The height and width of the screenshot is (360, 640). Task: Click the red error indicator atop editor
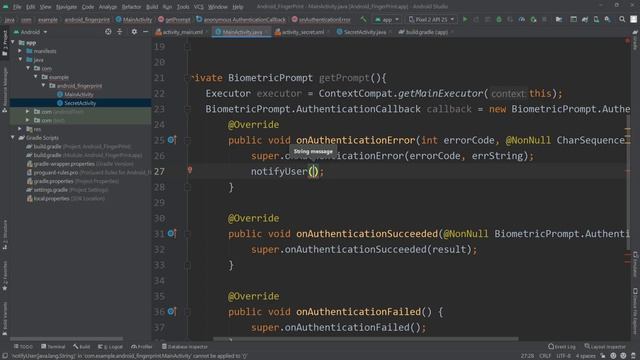pos(627,40)
